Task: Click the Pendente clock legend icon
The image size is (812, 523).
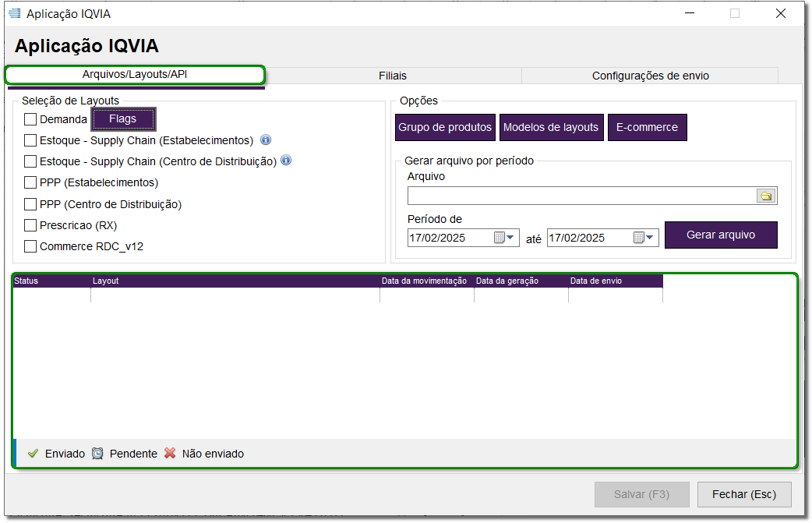Action: click(97, 454)
